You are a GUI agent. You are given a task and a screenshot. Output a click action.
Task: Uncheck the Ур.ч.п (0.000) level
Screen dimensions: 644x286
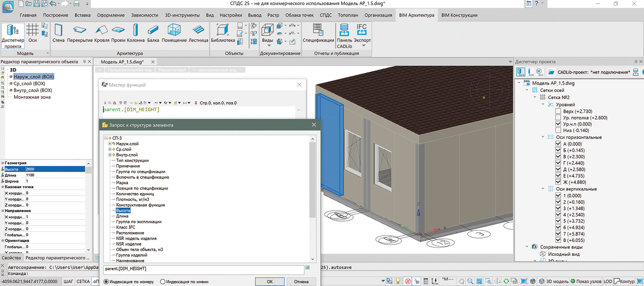click(x=558, y=124)
